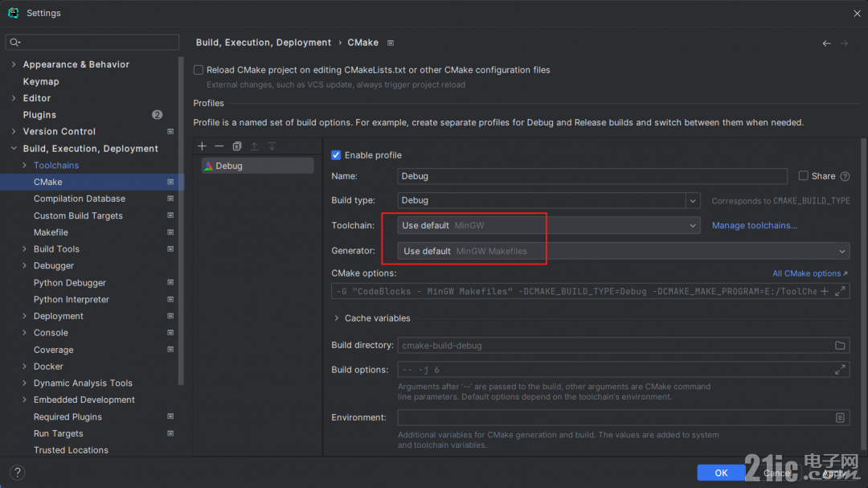Add option in CMake options field
Image resolution: width=868 pixels, height=488 pixels.
pos(825,291)
